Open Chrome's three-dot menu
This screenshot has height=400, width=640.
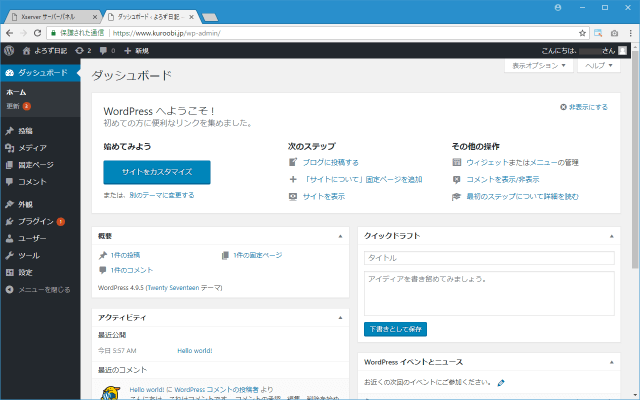coord(628,32)
